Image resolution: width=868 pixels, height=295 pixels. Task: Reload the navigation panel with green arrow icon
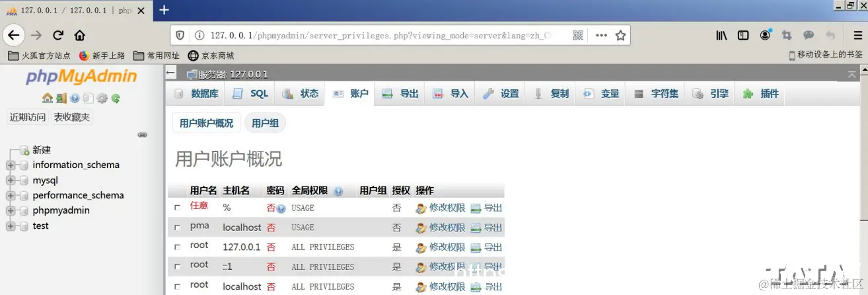(116, 98)
